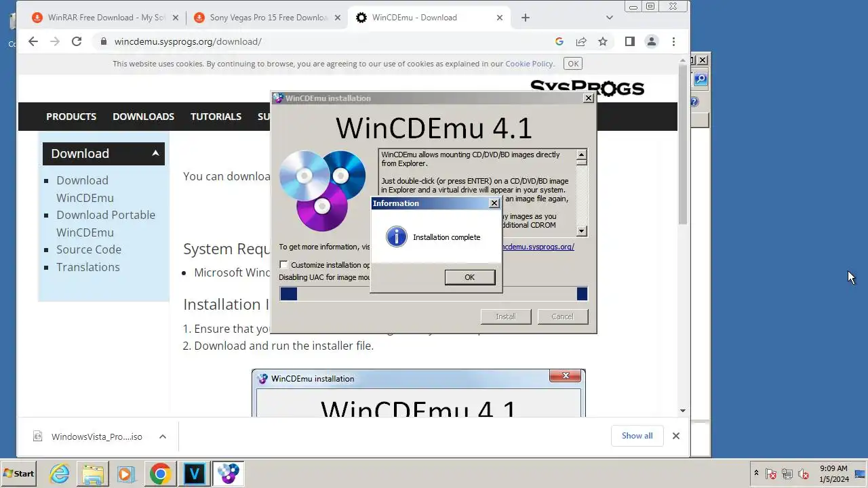Image resolution: width=868 pixels, height=488 pixels.
Task: Open the Cookie Policy link
Action: tap(529, 64)
